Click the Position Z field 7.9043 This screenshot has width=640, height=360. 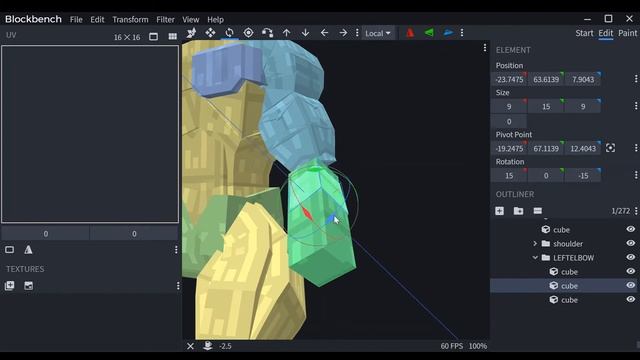click(x=583, y=79)
